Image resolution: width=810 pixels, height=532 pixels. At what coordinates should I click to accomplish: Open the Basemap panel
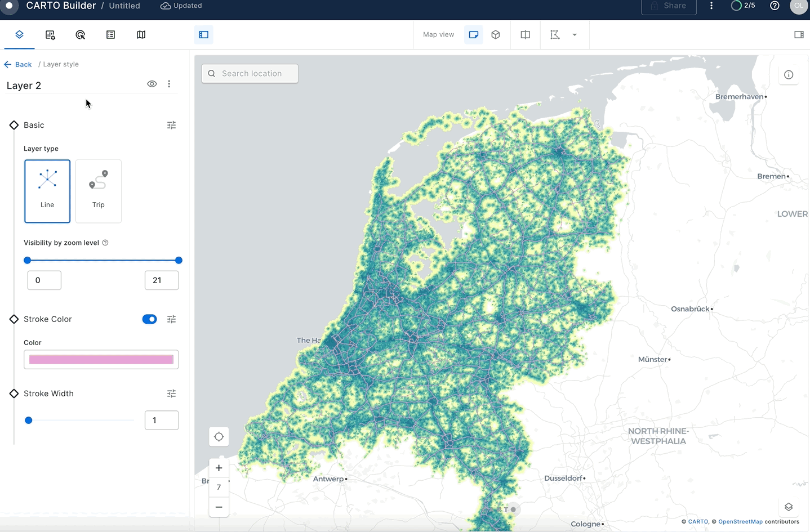pos(141,34)
